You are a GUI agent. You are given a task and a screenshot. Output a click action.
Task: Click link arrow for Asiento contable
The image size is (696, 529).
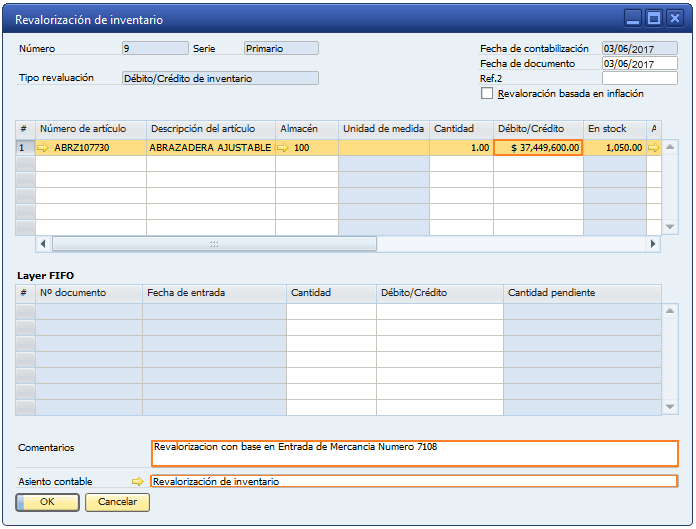138,481
